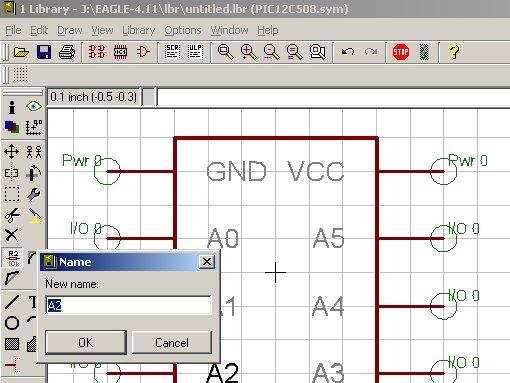Select the Wire line tool
The height and width of the screenshot is (383, 510).
(12, 302)
